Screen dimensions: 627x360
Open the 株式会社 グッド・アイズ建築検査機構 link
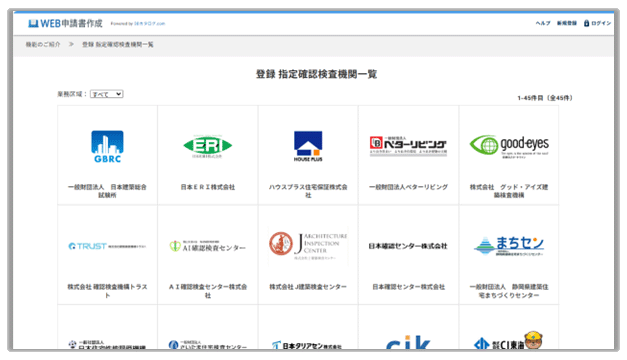[x=509, y=191]
